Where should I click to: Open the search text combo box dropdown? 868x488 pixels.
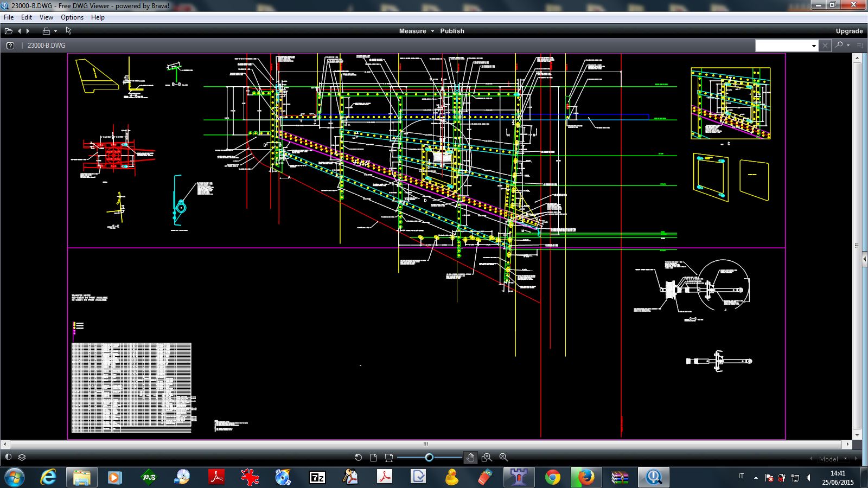[814, 46]
